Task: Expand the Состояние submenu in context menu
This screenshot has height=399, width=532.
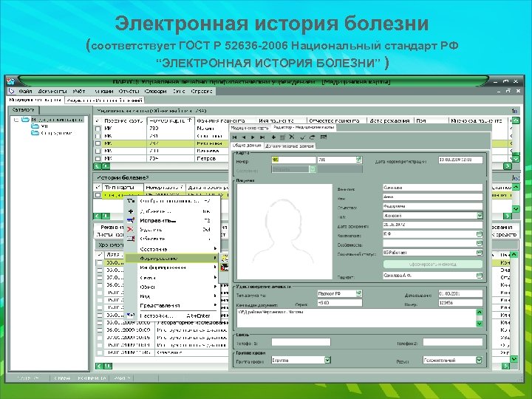Action: click(x=171, y=249)
